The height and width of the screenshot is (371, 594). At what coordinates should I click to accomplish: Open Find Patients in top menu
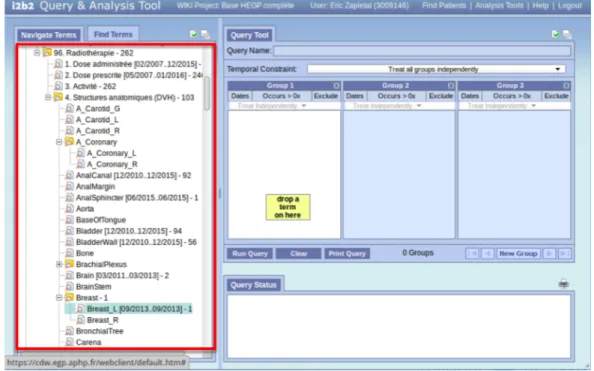tap(444, 6)
